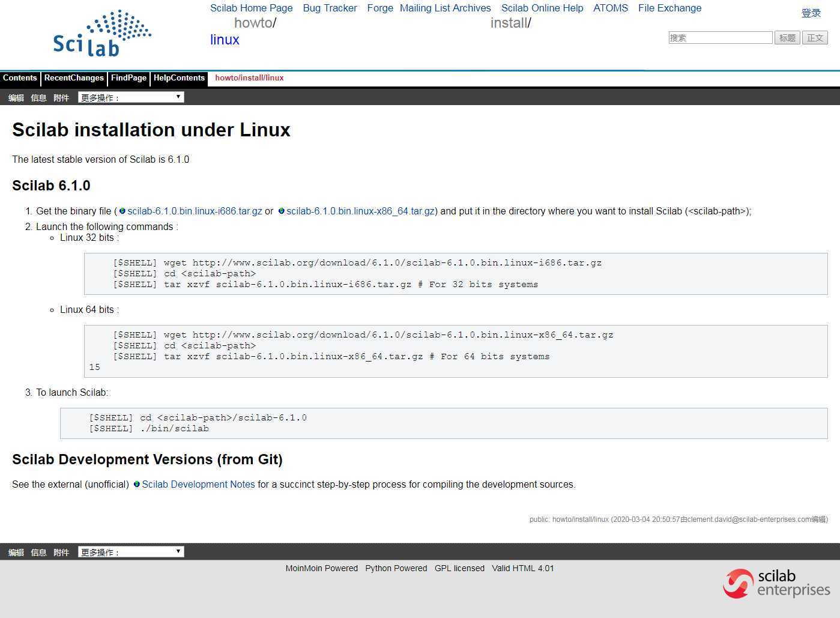The image size is (840, 618).
Task: Click globe icon before Scilab Development Notes
Action: click(x=137, y=485)
